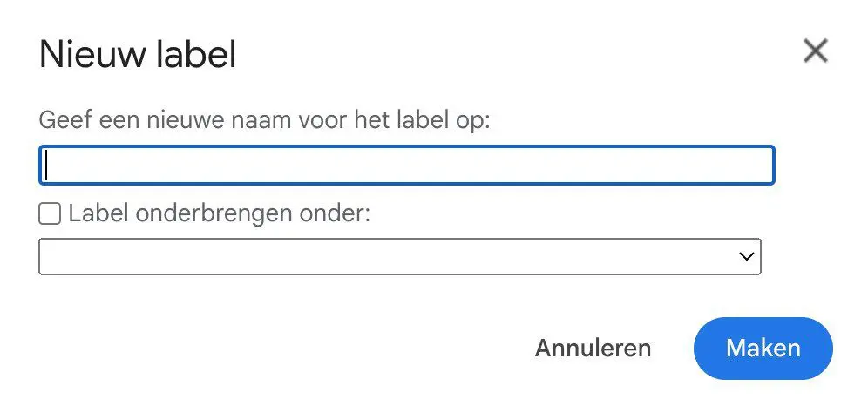This screenshot has height=413, width=868.
Task: Create the label with the blue Maken button
Action: click(x=763, y=349)
